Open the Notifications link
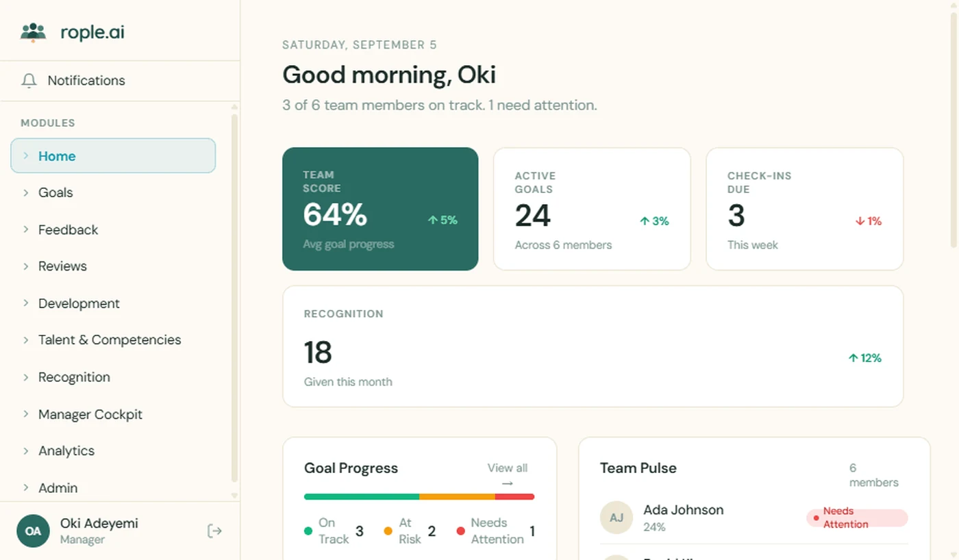The width and height of the screenshot is (959, 560). point(120,81)
